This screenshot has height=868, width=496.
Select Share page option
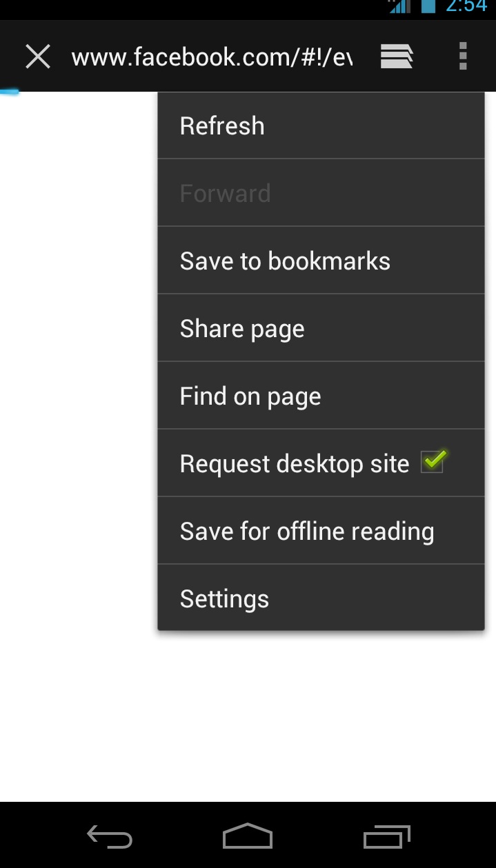pos(321,328)
